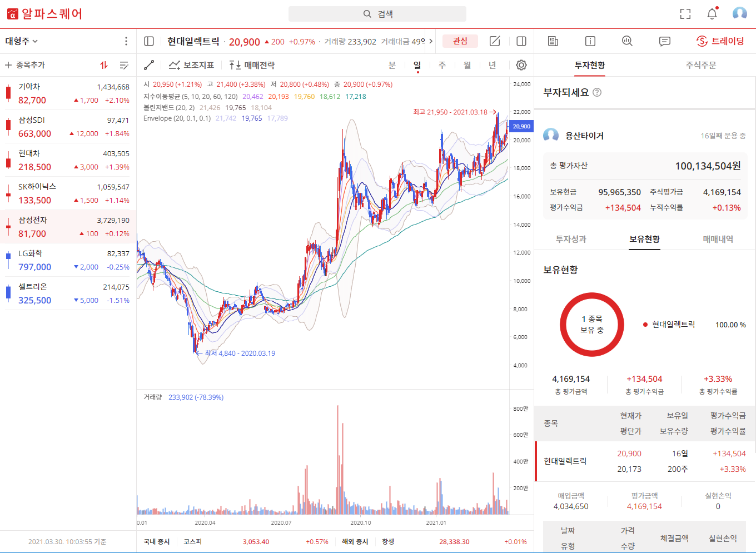The width and height of the screenshot is (756, 553).
Task: Switch chart to 월 interval
Action: tap(467, 65)
